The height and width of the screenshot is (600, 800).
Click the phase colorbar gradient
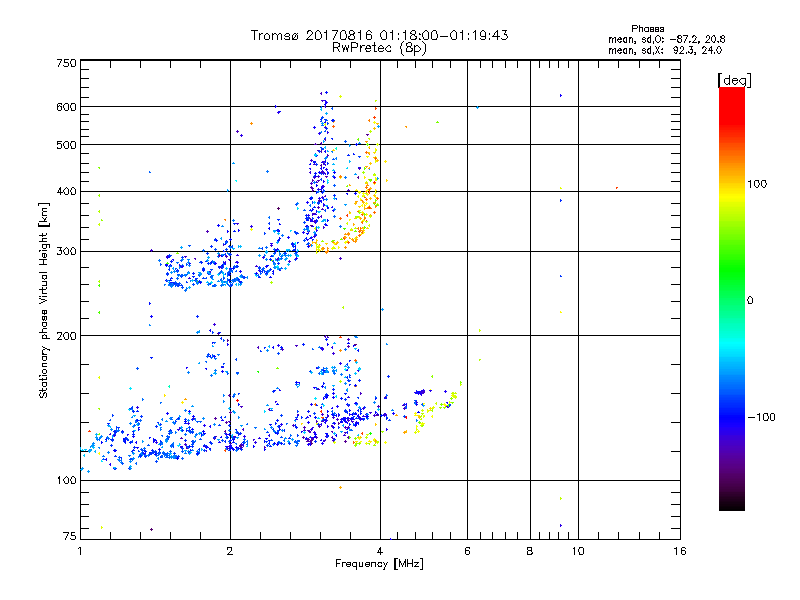pos(732,298)
